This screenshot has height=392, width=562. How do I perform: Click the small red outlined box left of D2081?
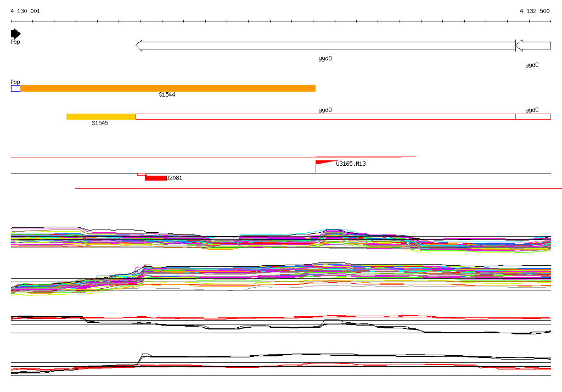pos(141,175)
